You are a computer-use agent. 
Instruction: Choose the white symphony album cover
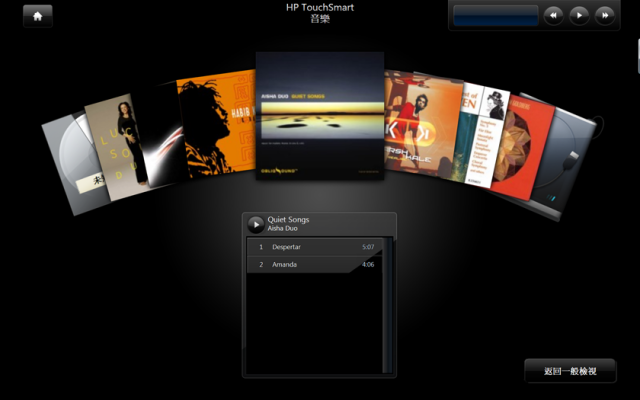pyautogui.click(x=484, y=137)
